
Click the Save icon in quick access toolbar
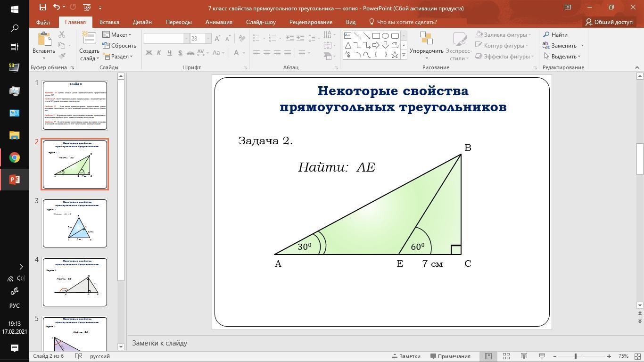(43, 7)
